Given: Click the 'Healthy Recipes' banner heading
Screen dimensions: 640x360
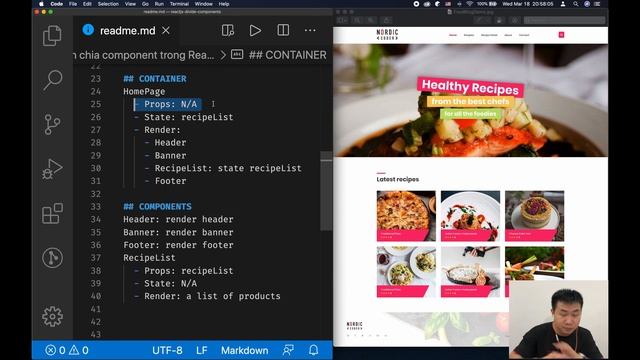Looking at the screenshot, I should point(470,87).
